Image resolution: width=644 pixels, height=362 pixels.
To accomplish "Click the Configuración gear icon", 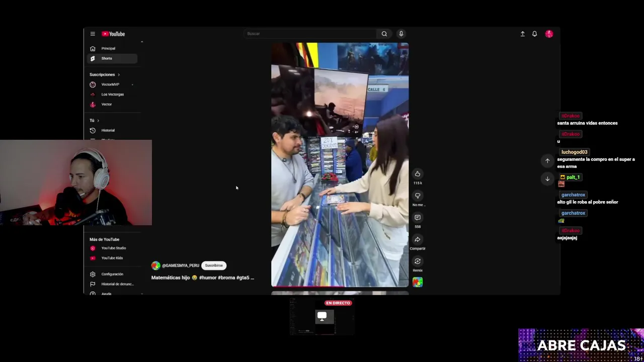I will [93, 274].
